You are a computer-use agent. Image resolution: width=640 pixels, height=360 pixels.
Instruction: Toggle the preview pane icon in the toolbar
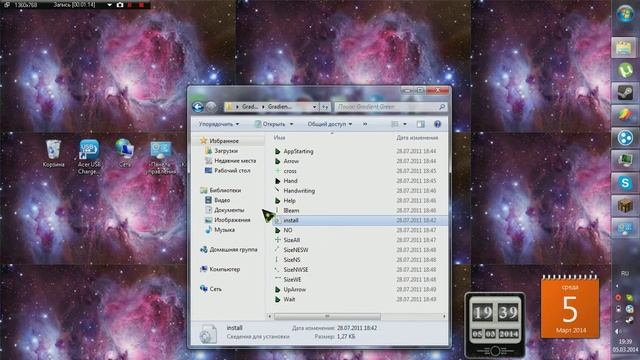coord(420,124)
